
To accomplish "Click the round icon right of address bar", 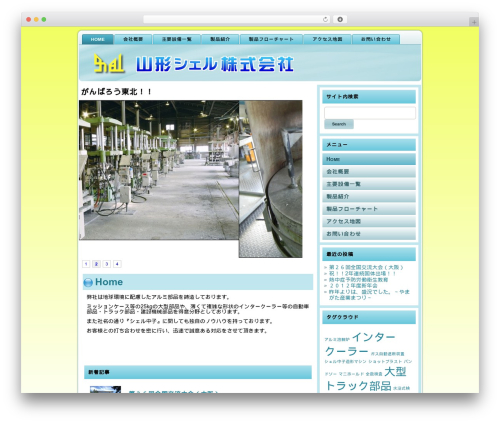I will (x=340, y=19).
